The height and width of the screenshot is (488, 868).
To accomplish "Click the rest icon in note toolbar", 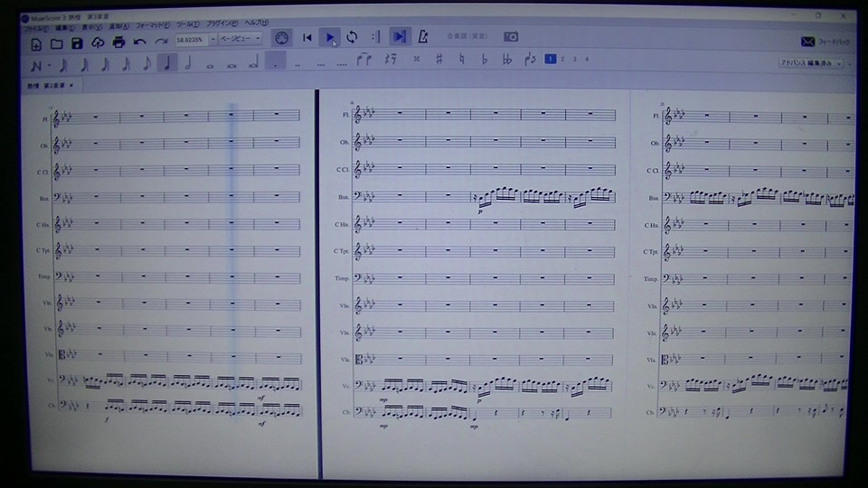I will (x=391, y=59).
